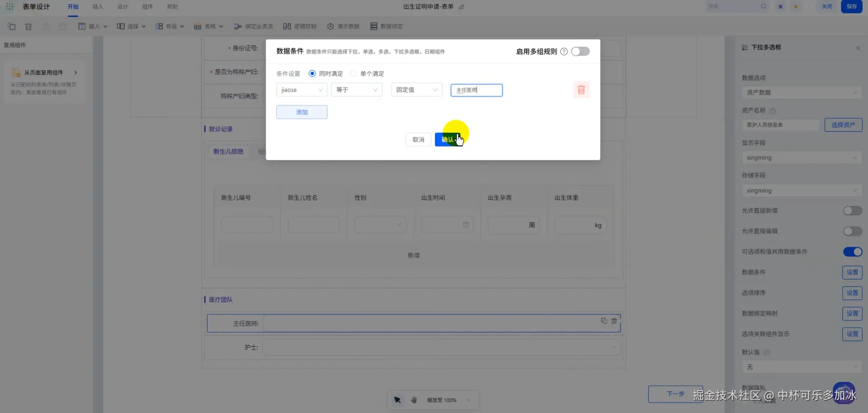Click the help icon beside multi-group rules
This screenshot has width=868, height=413.
click(x=564, y=52)
